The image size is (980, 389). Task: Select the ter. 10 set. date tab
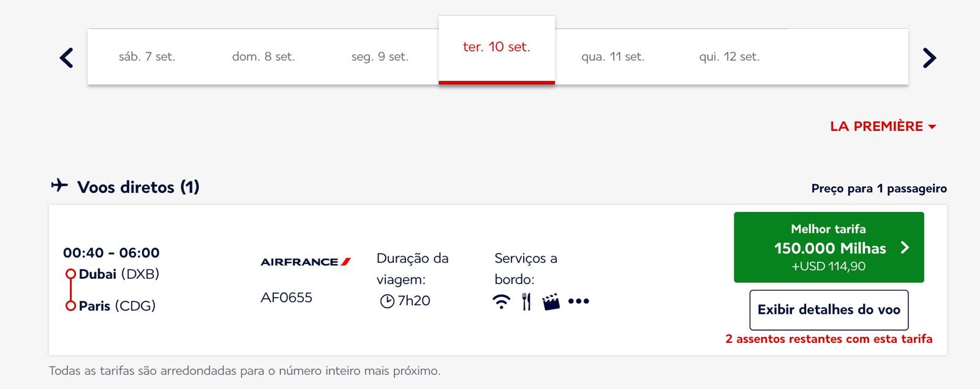[496, 47]
